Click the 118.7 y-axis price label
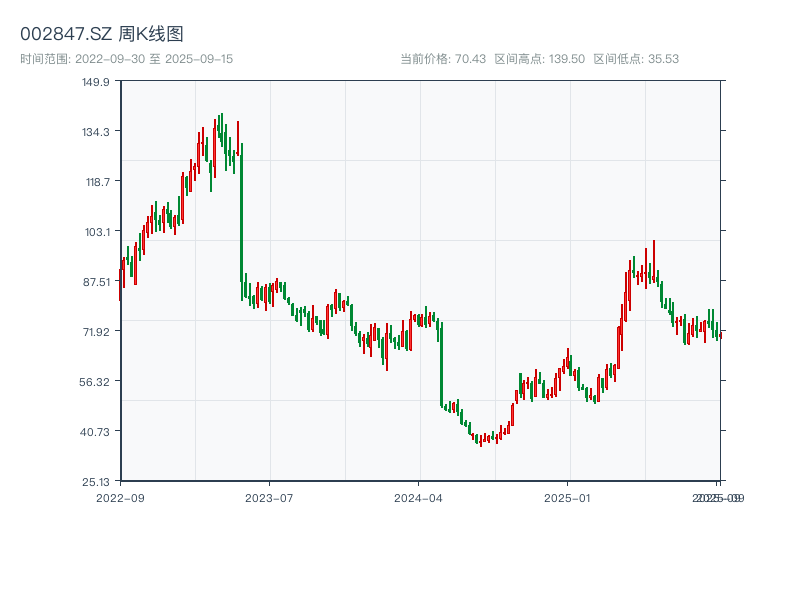This screenshot has width=800, height=600. click(x=96, y=182)
